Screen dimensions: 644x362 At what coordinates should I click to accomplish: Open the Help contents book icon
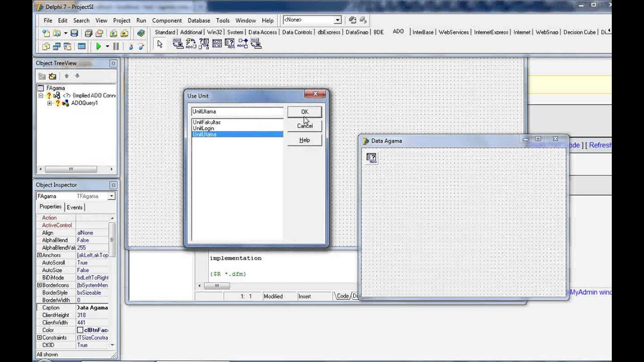pos(141,33)
